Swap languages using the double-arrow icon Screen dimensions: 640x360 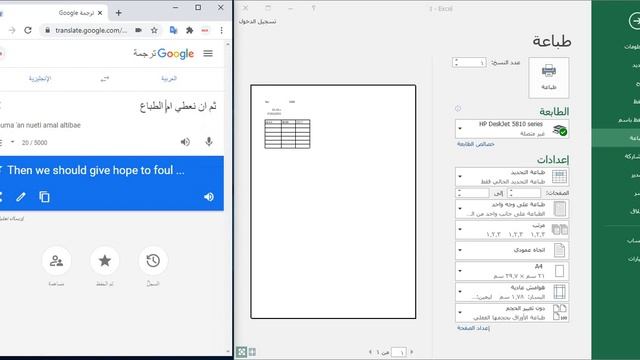pos(105,79)
